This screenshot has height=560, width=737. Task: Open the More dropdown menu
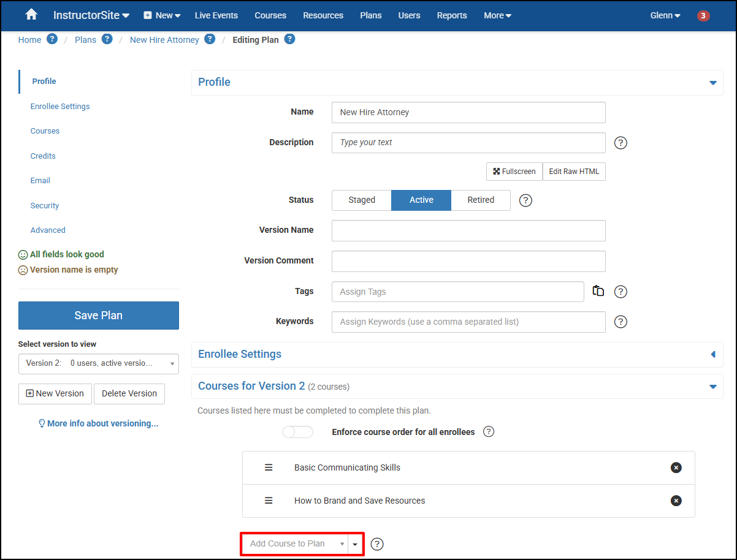(x=497, y=15)
